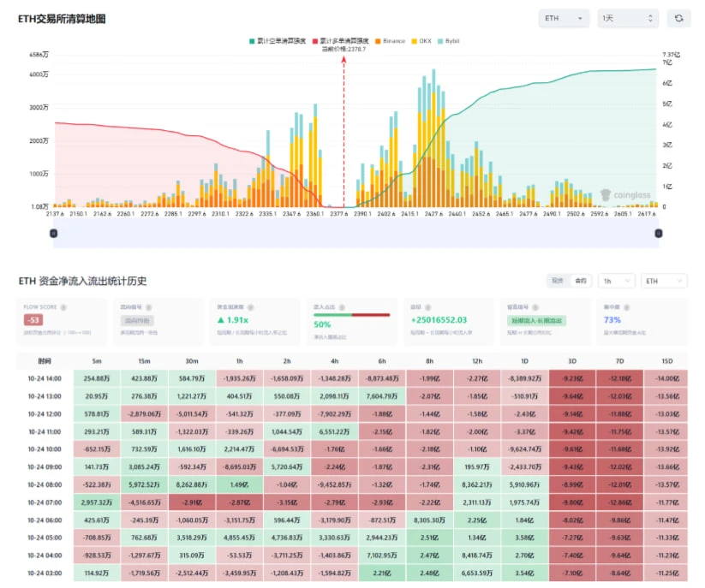Toggle cumulative long liquidation legend (red)
This screenshot has height=588, width=705.
point(341,41)
